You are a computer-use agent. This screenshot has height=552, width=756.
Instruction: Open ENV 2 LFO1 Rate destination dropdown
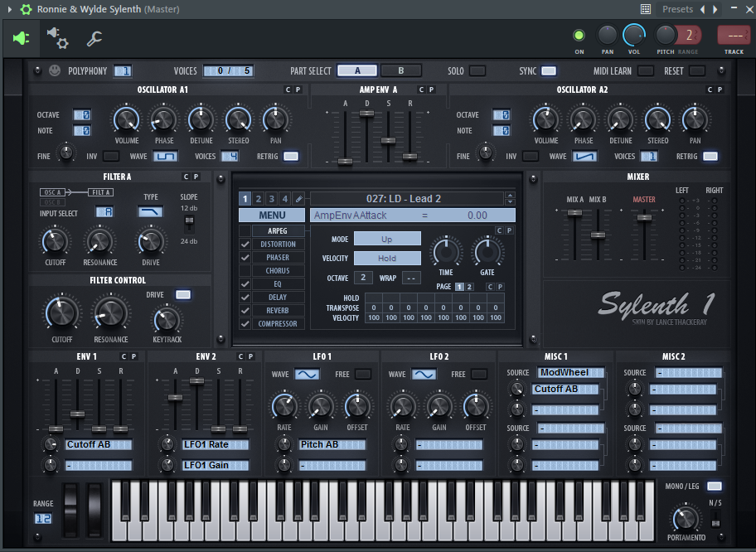coord(215,444)
